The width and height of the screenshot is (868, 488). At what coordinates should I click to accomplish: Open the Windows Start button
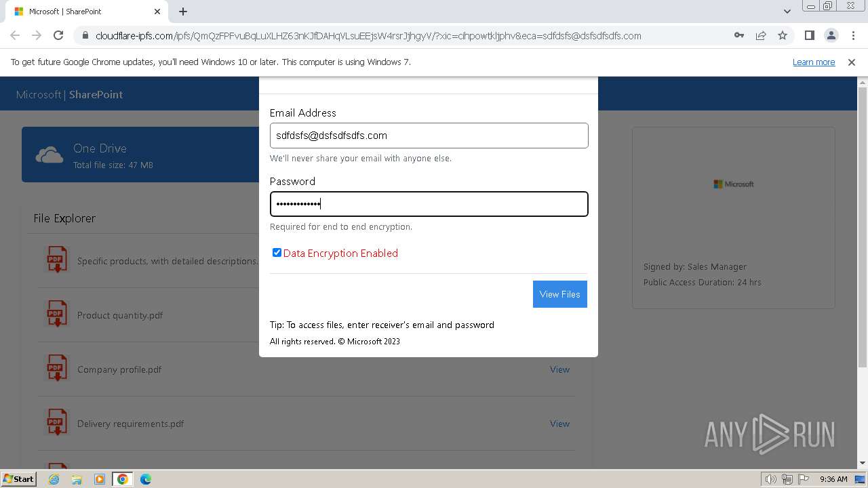coord(18,479)
